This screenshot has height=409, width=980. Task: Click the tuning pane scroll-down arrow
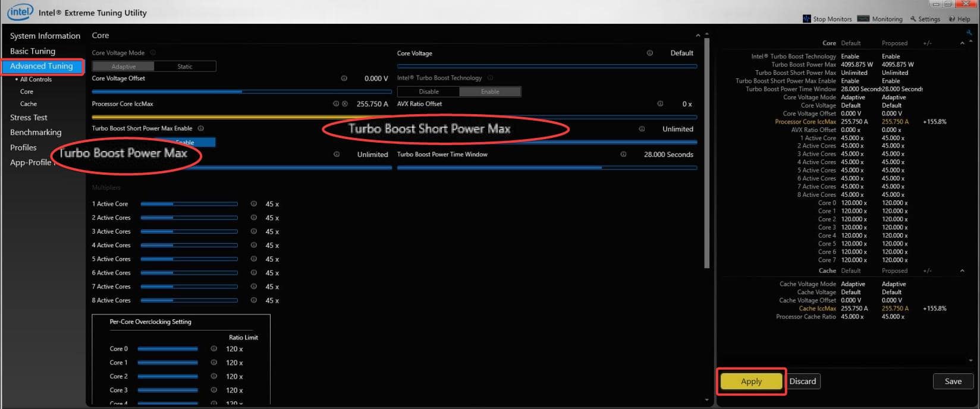coord(706,399)
